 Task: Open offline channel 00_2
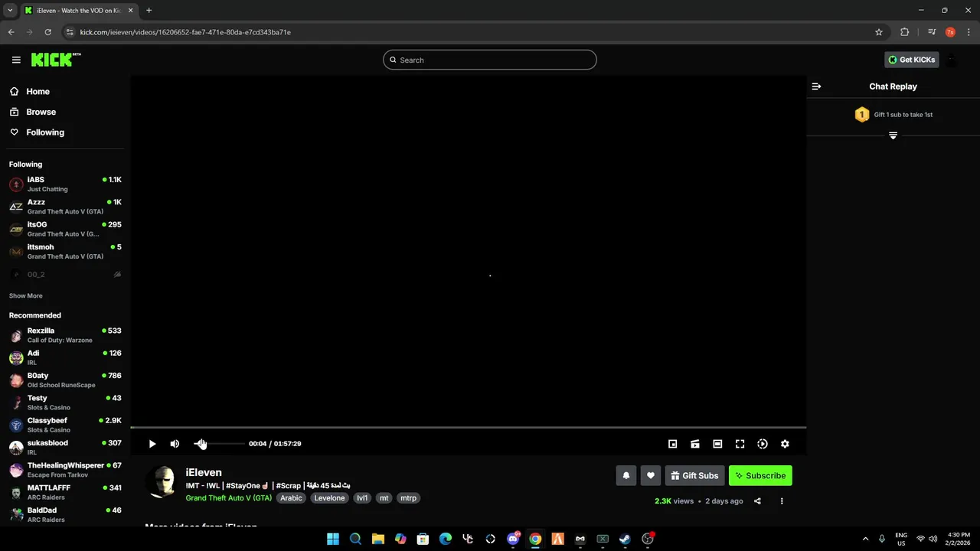[x=65, y=274]
